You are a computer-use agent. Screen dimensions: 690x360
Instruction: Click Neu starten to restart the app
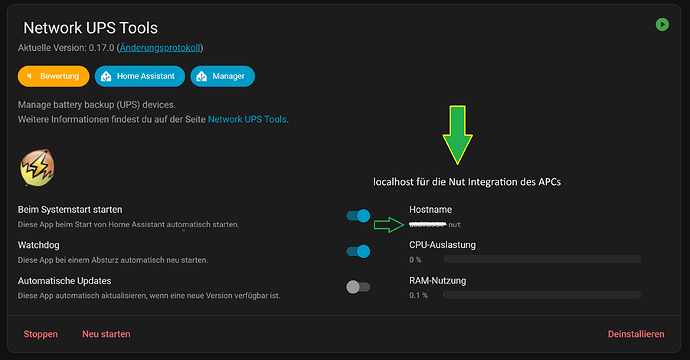(x=106, y=334)
